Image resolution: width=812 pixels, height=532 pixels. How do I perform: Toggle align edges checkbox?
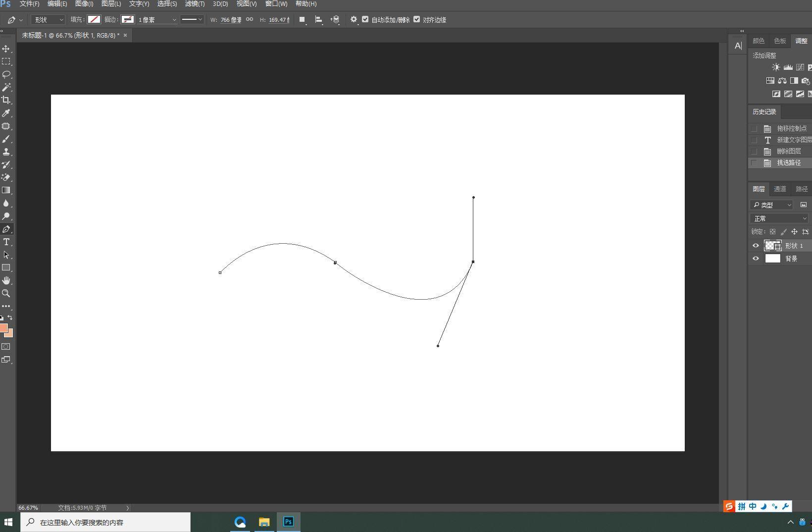click(416, 19)
